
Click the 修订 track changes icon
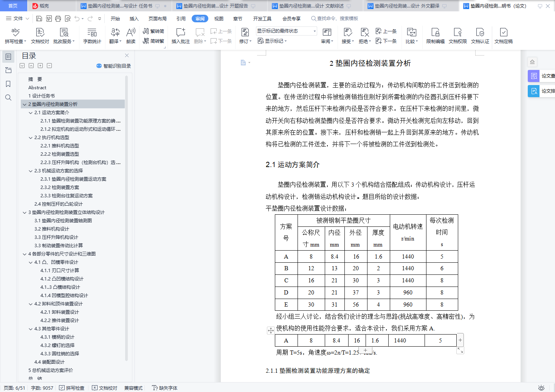pyautogui.click(x=245, y=33)
